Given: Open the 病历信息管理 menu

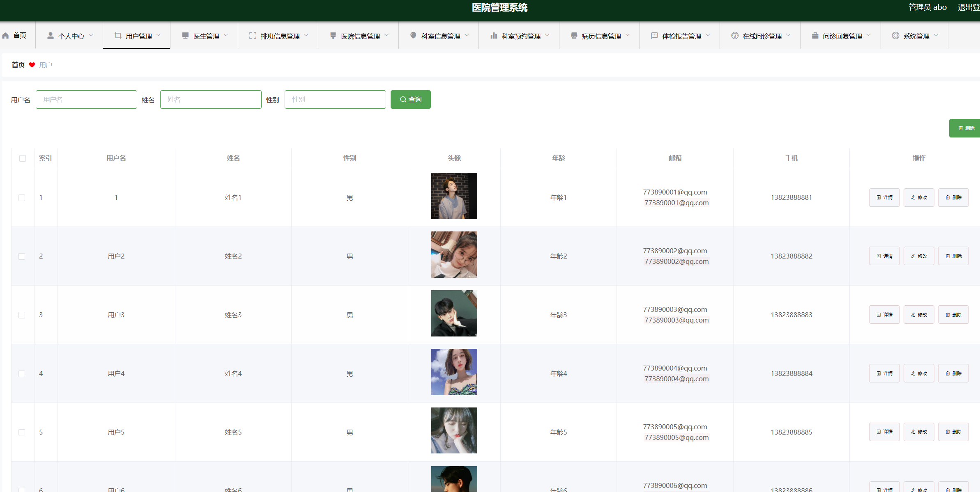Looking at the screenshot, I should [x=601, y=36].
